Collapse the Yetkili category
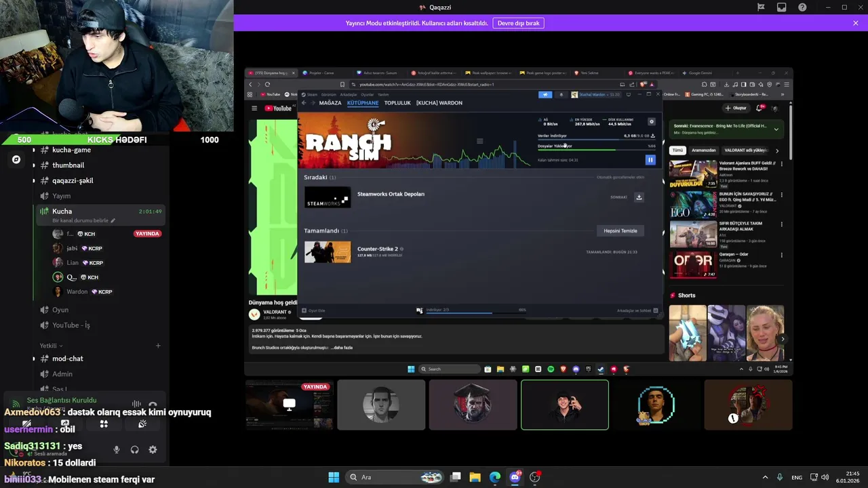Image resolution: width=868 pixels, height=488 pixels. (x=51, y=346)
